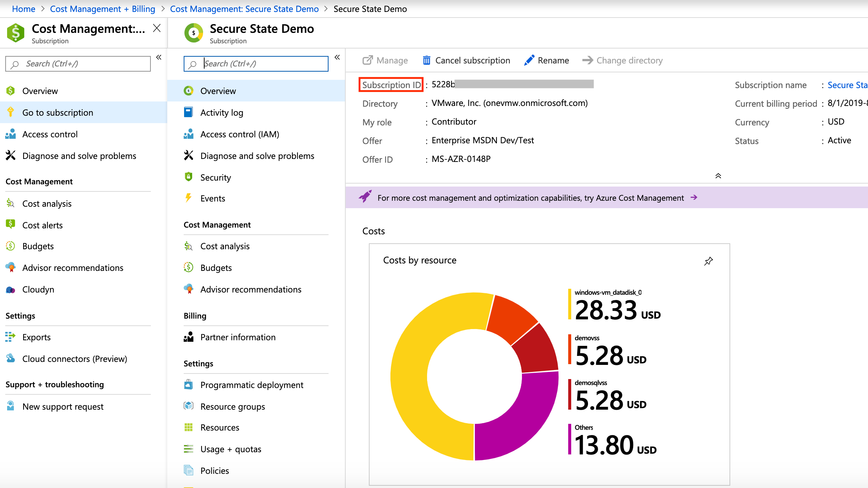
Task: Open the Activity log
Action: click(x=222, y=112)
